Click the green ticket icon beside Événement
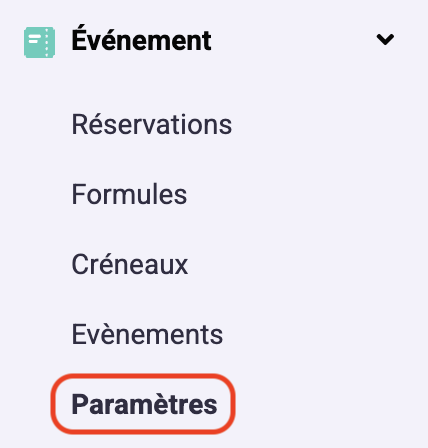Screen dimensions: 428x448 [39, 42]
